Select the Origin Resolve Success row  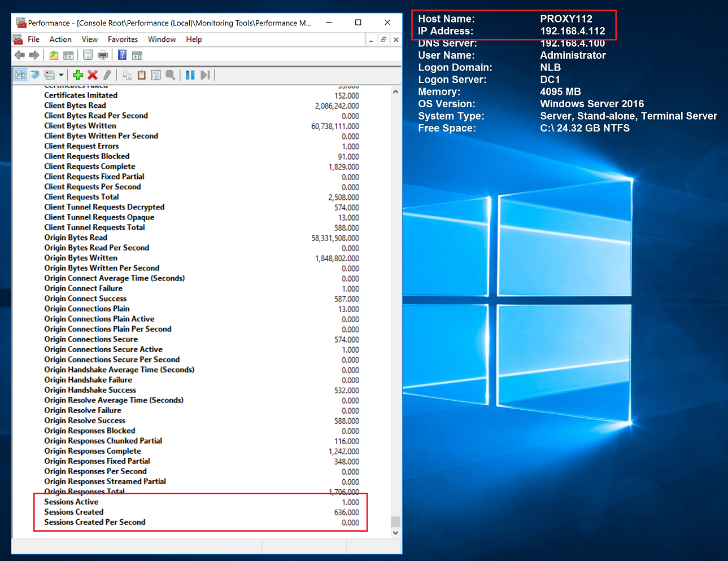click(202, 420)
